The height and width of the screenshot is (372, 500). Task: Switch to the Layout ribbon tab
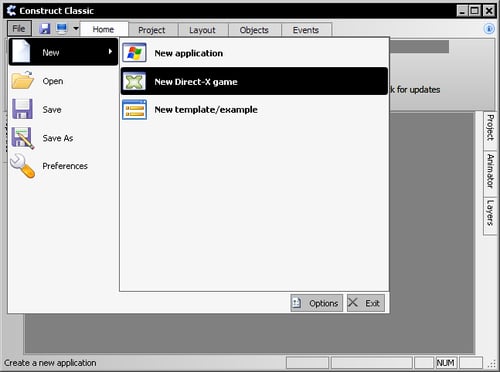[202, 30]
